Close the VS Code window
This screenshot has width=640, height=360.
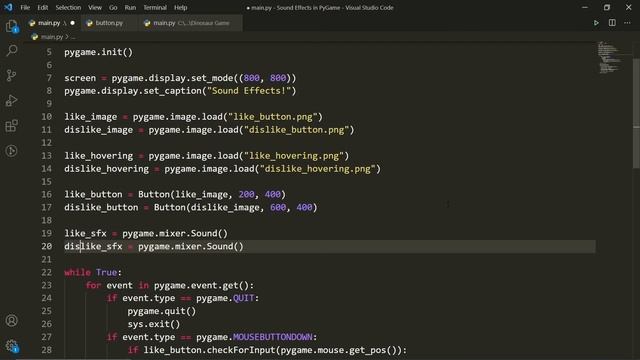(x=629, y=7)
